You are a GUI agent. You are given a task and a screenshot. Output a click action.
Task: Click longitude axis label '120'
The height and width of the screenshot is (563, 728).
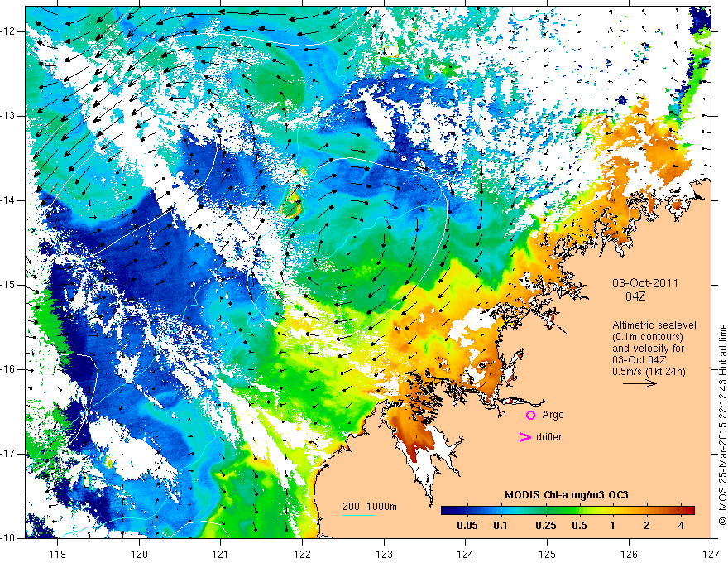139,554
